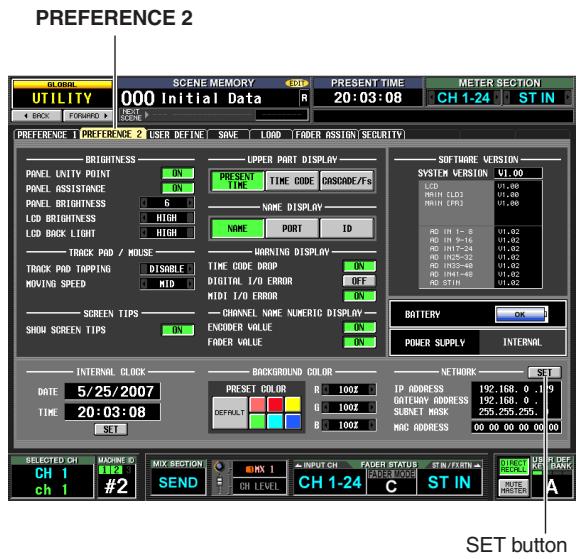Open the USER DEFINE tab
The image size is (579, 559).
[177, 135]
